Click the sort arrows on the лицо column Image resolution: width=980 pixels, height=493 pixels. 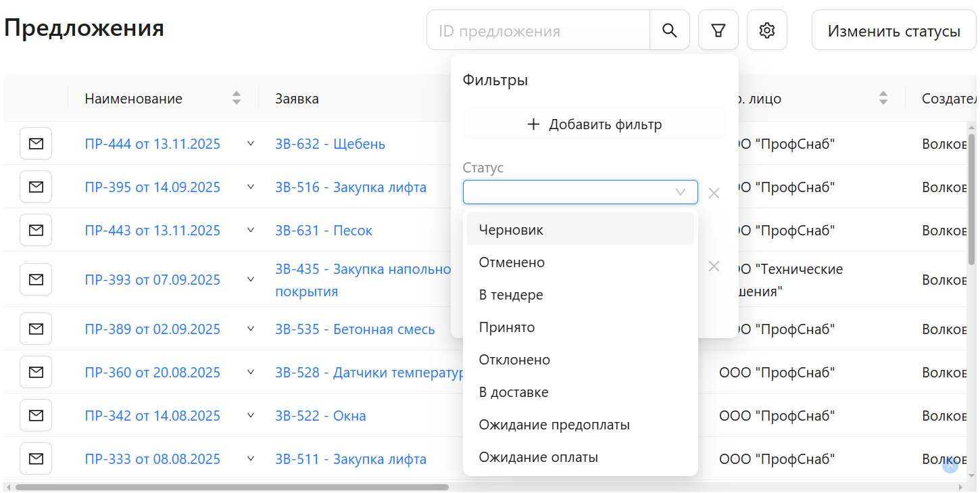tap(883, 98)
